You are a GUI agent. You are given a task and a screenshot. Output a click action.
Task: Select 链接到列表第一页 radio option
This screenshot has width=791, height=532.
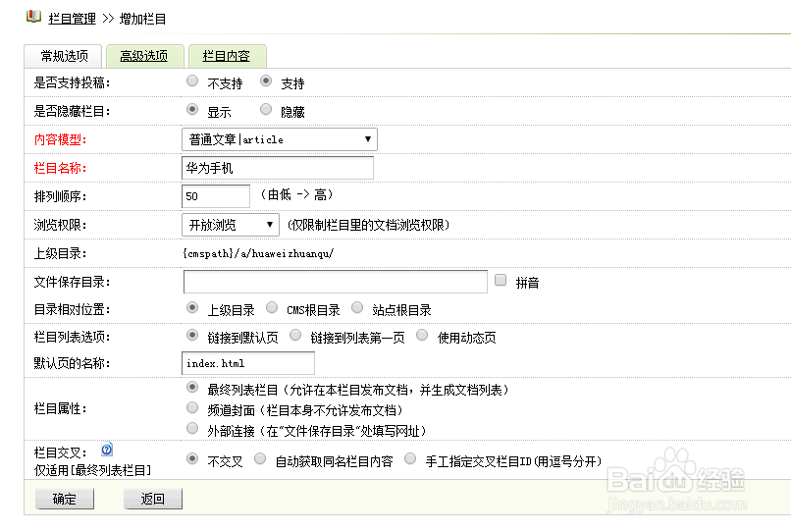(x=295, y=335)
